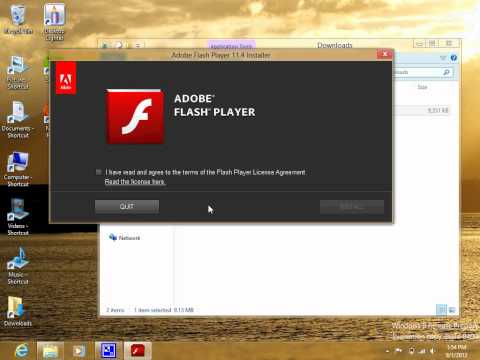Expand the Explorer ribbon with the chevron
480x360 pixels.
[x=443, y=58]
